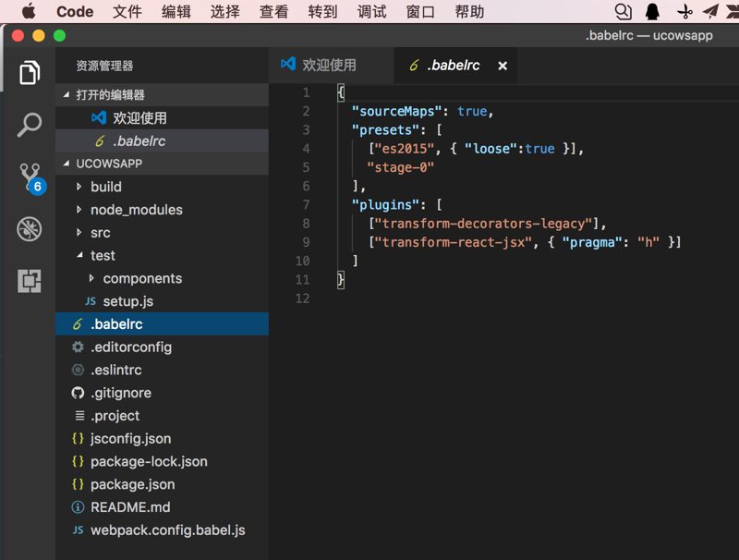Click VS Code icon on the 欢迎使用 tab
Image resolution: width=739 pixels, height=560 pixels.
click(288, 64)
